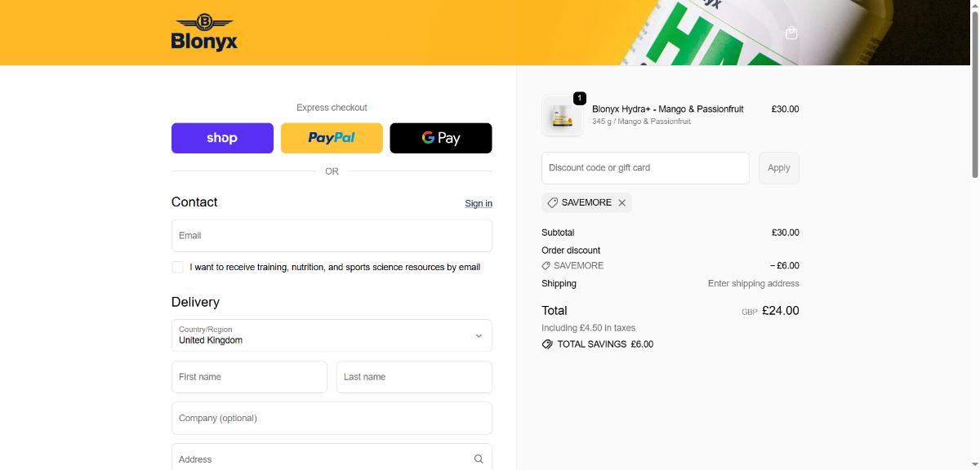Click the Total Savings tag icon
Image resolution: width=980 pixels, height=470 pixels.
pos(547,344)
